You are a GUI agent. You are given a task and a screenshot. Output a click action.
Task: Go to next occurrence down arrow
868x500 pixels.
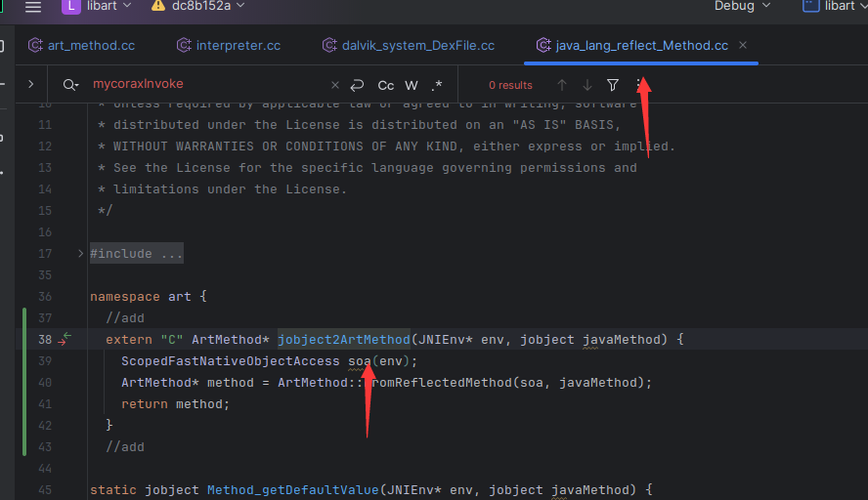587,85
